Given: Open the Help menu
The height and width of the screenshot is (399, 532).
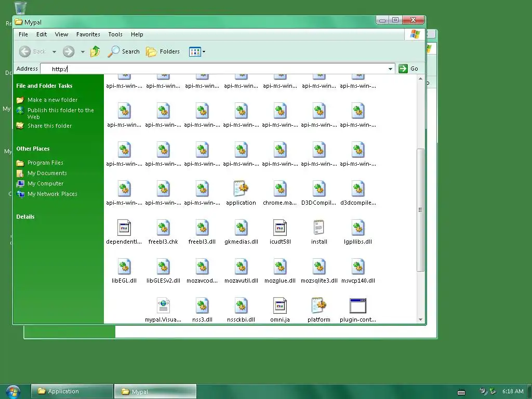Looking at the screenshot, I should 137,34.
